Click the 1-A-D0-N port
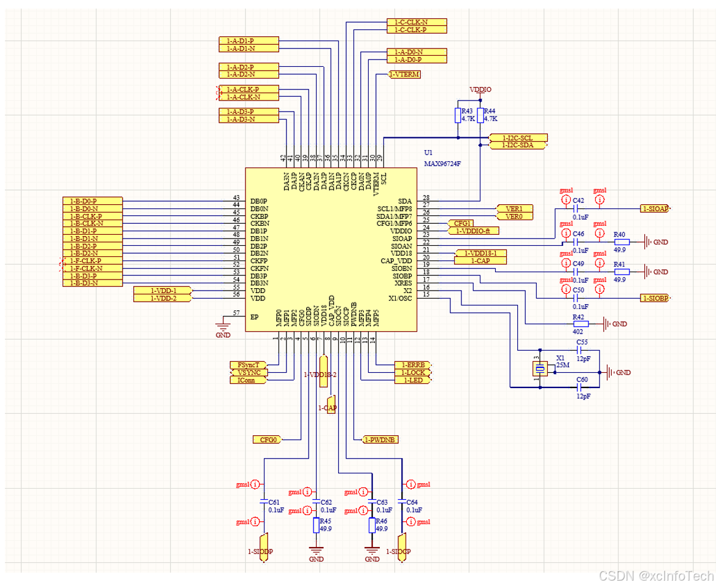 pyautogui.click(x=417, y=52)
